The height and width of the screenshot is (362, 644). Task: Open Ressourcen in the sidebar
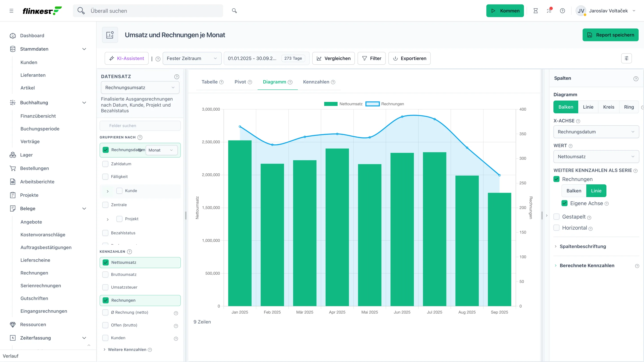tap(33, 324)
